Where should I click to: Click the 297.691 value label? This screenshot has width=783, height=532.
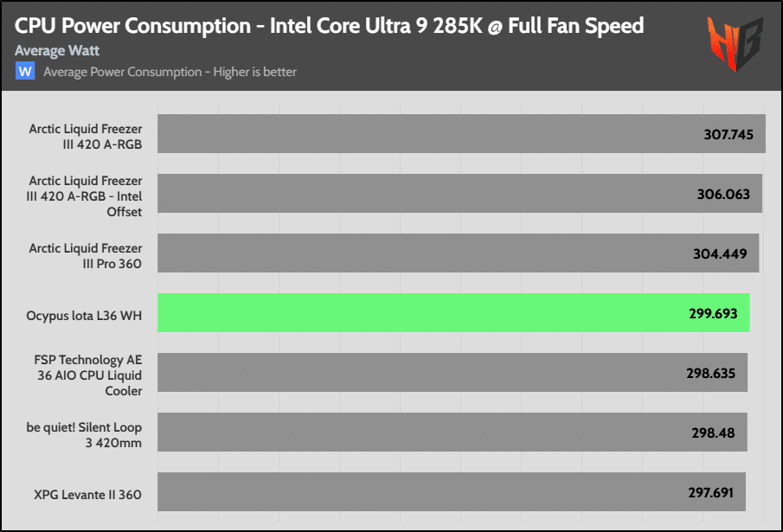pos(711,493)
